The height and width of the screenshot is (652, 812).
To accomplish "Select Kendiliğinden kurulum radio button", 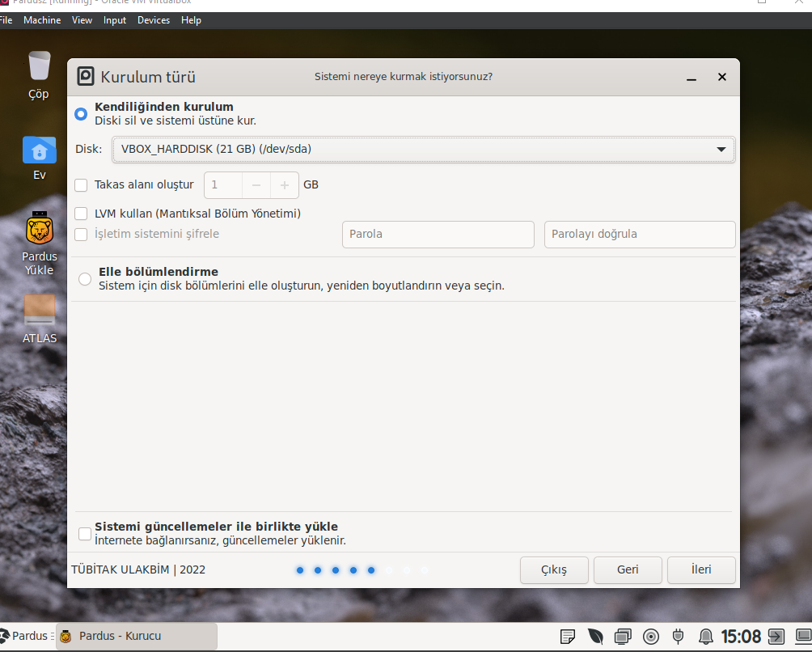I will 82,114.
